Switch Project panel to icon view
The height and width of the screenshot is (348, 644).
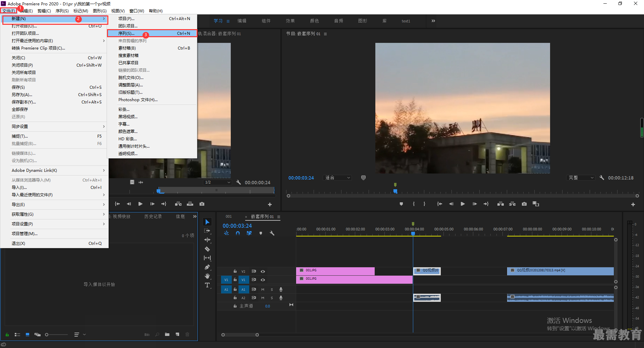[x=28, y=334]
